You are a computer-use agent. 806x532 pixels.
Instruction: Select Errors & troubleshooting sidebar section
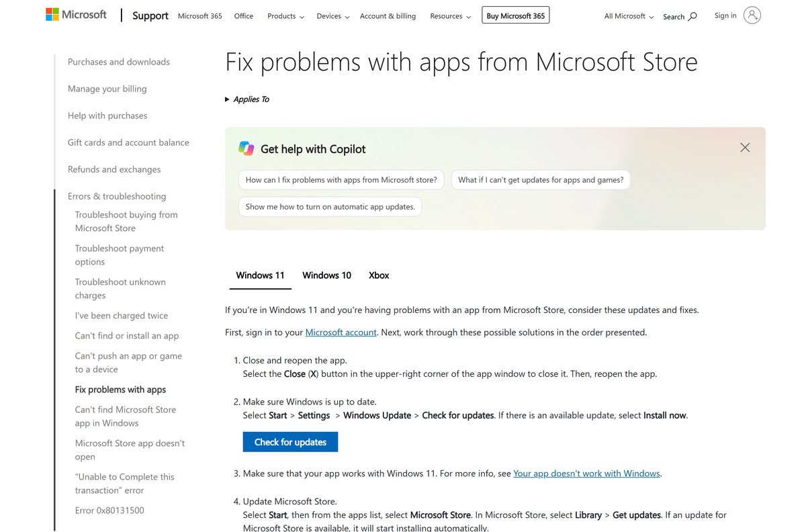117,196
